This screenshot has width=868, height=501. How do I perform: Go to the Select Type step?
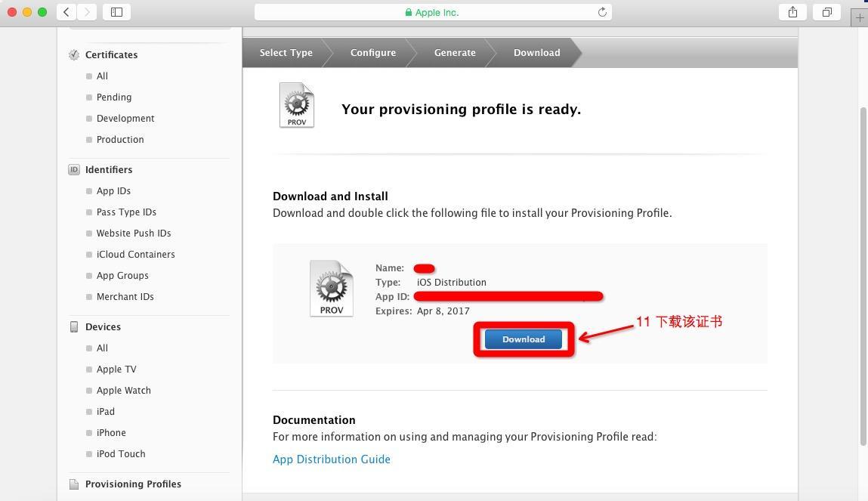[286, 53]
